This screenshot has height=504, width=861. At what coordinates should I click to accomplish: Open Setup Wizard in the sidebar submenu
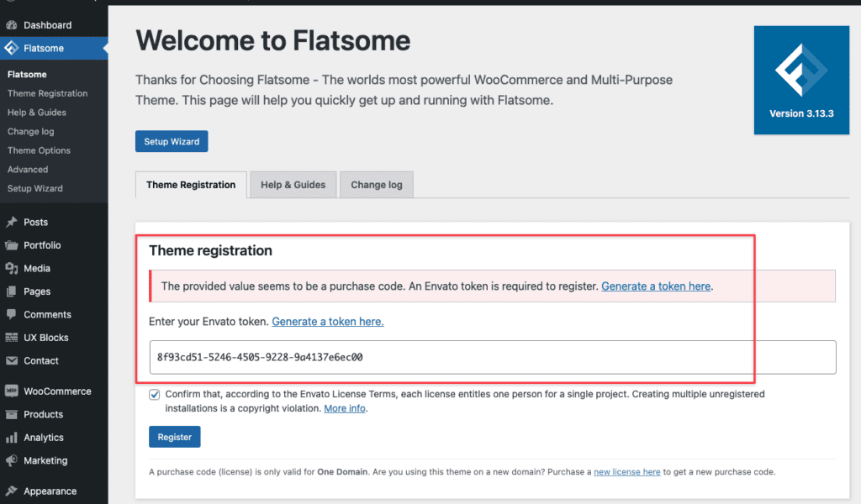point(35,188)
